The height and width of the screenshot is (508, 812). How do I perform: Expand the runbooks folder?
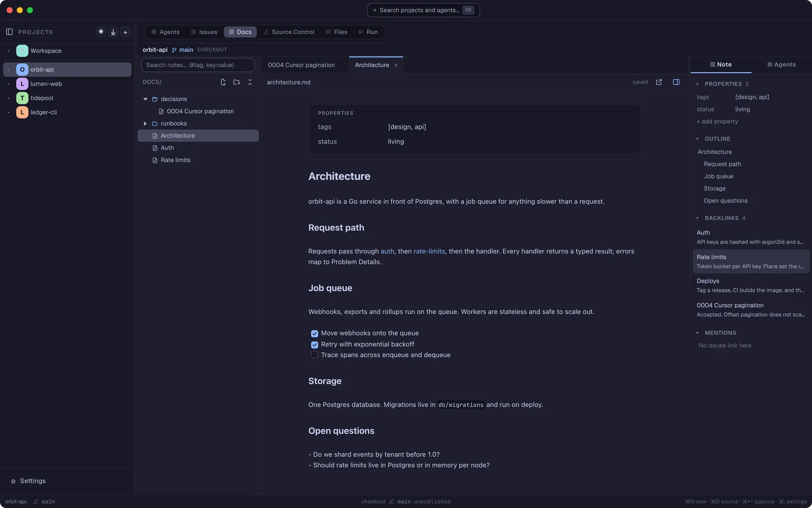click(x=145, y=124)
